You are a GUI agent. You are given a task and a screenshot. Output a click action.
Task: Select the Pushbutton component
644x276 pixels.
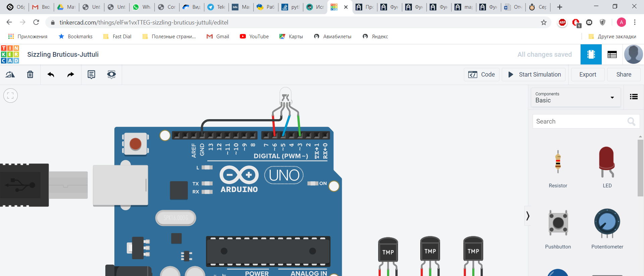click(x=558, y=229)
